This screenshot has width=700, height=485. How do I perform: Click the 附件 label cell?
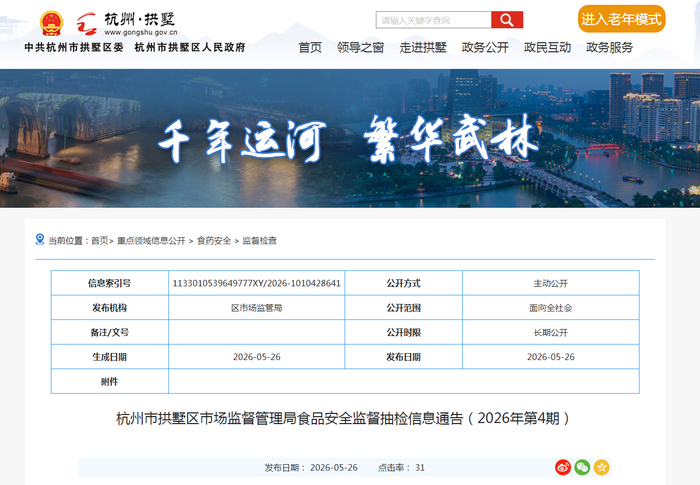pos(110,381)
